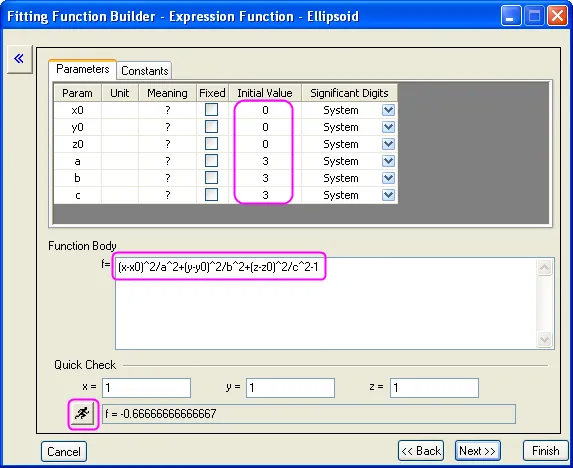Proceed with the Next >> button
This screenshot has width=573, height=468.
pos(478,451)
